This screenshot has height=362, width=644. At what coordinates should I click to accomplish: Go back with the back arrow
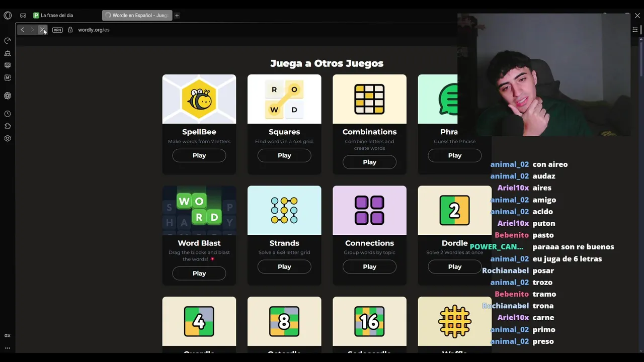(x=22, y=30)
